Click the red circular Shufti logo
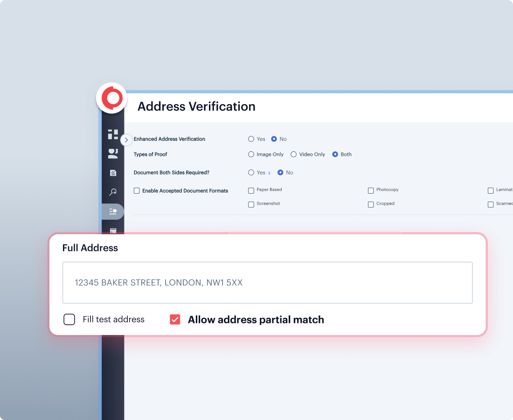This screenshot has height=420, width=513. [x=112, y=98]
